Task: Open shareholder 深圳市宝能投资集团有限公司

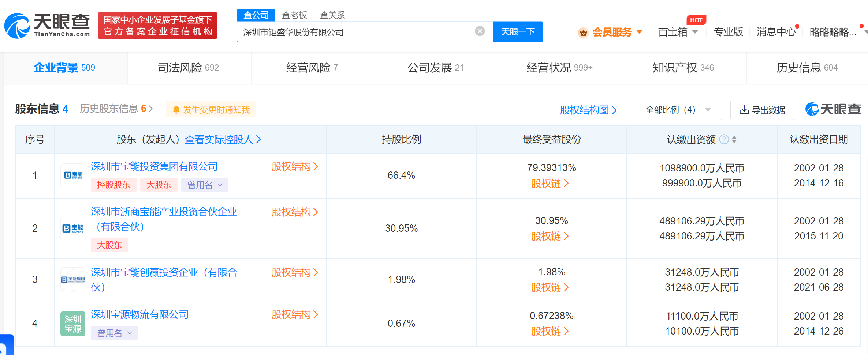Action: [154, 167]
